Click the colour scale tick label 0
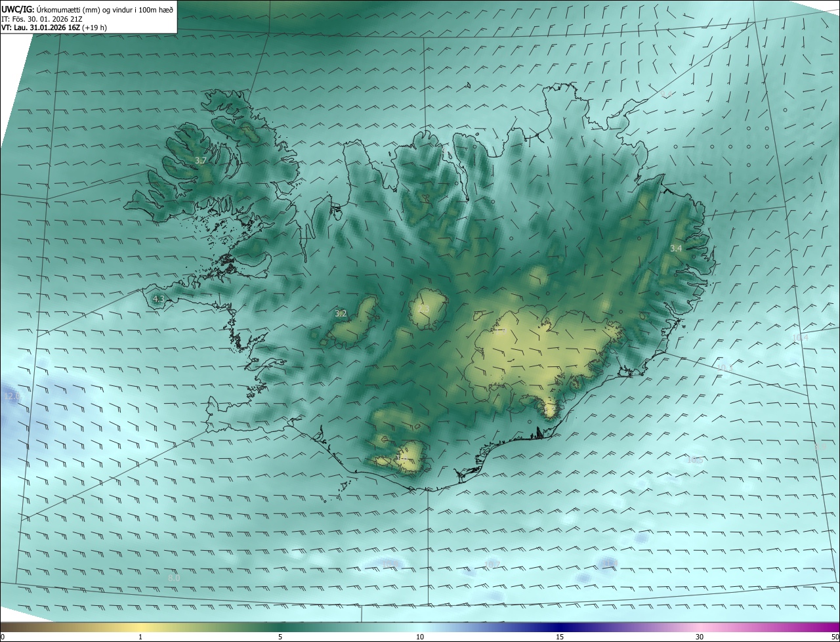 coord(3,637)
